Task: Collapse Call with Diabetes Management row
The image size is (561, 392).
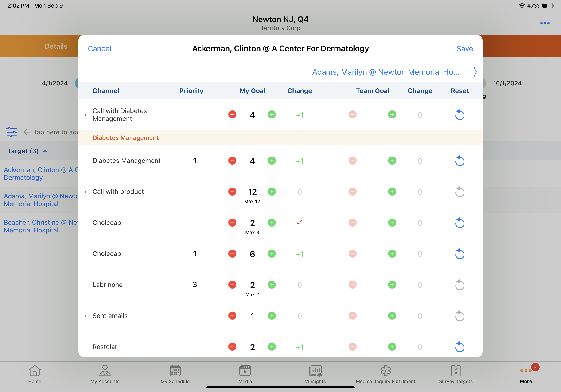Action: tap(86, 115)
